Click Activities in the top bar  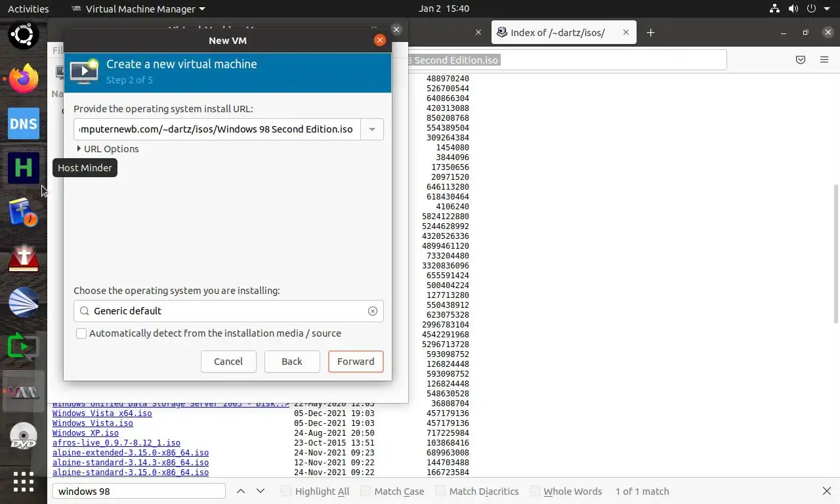click(x=28, y=9)
